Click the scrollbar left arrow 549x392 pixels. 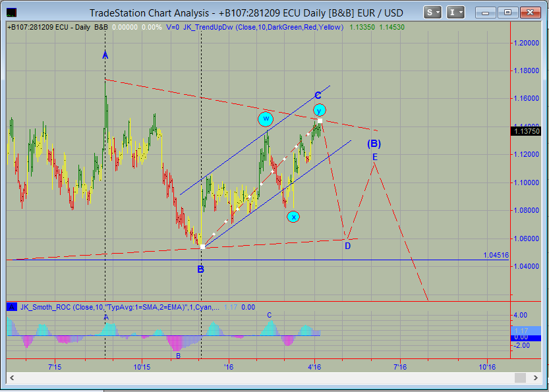click(x=12, y=378)
